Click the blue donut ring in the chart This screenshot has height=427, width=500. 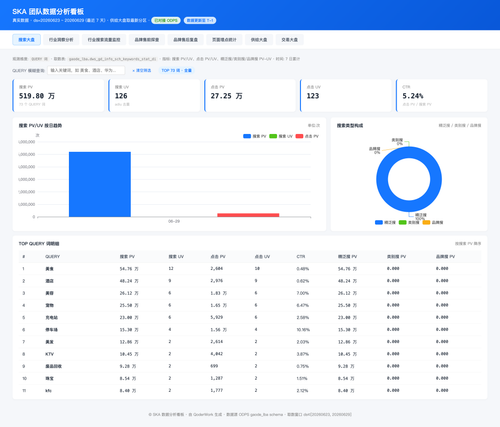(382, 179)
